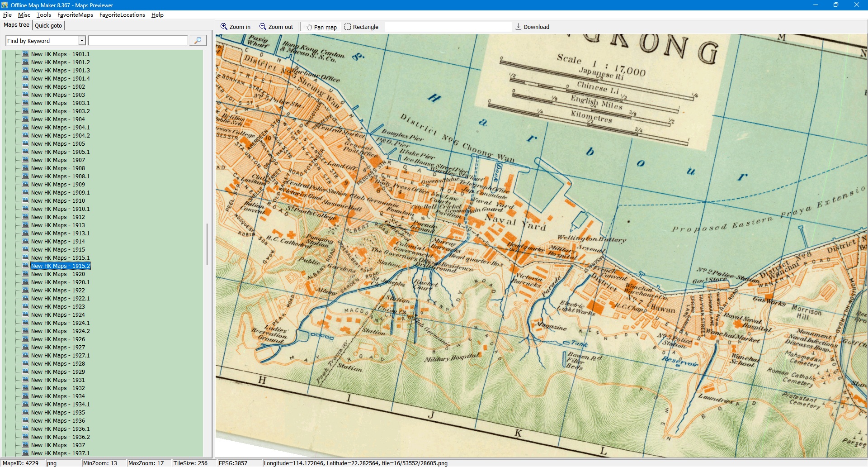Select New HK Maps - 1937 in tree

[x=58, y=445]
